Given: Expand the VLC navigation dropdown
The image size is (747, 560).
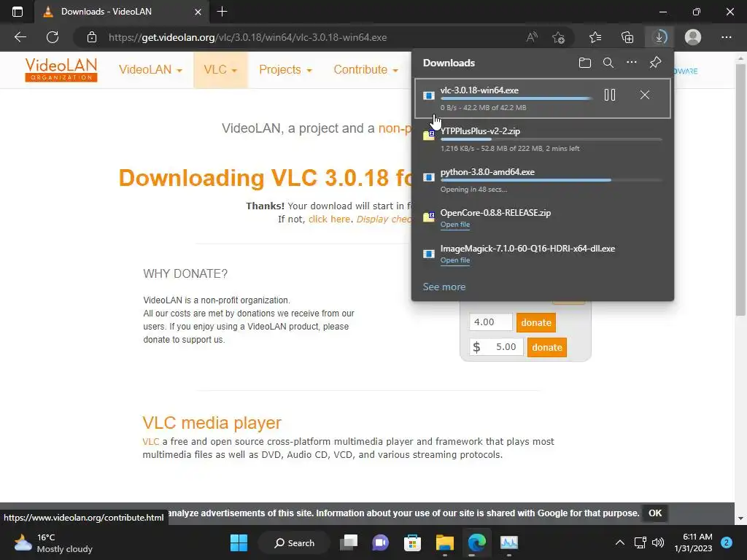Looking at the screenshot, I should click(220, 69).
